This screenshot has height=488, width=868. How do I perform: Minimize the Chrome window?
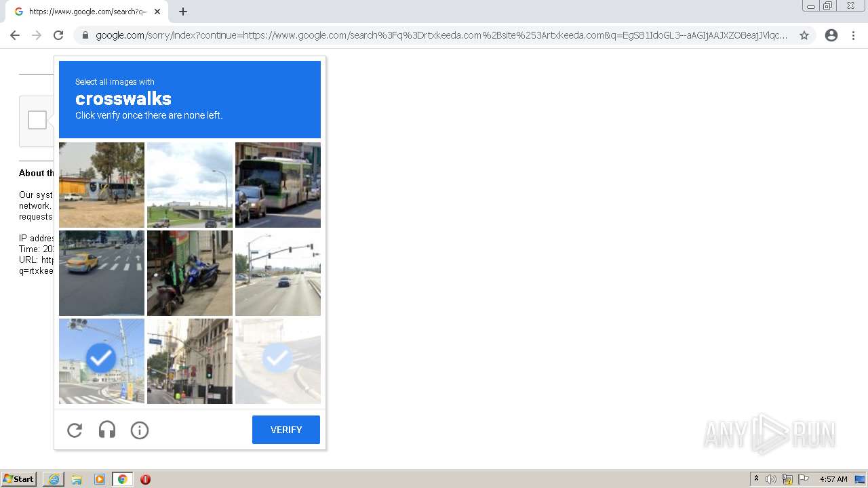(x=811, y=5)
